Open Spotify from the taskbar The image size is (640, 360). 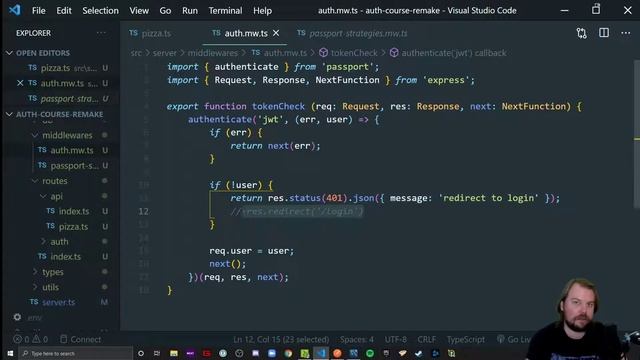[370, 353]
